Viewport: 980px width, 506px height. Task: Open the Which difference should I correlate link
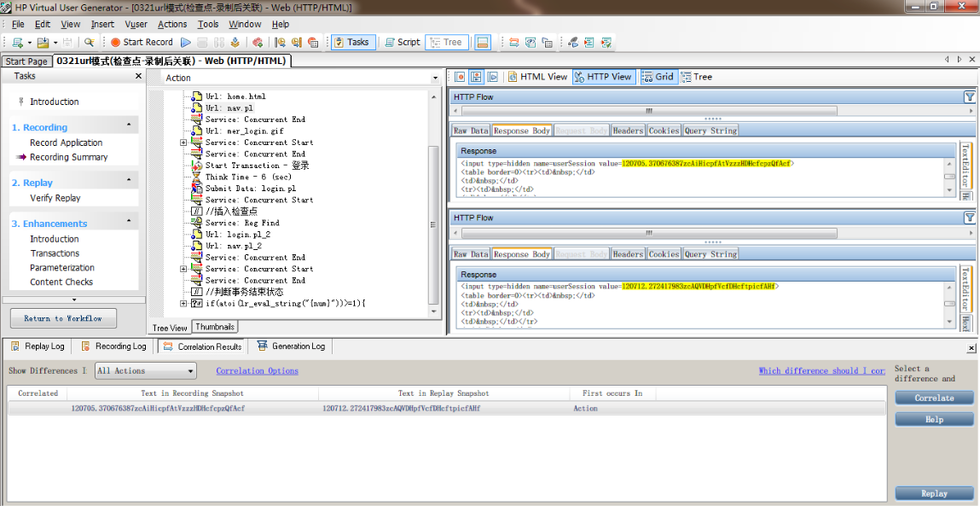822,371
